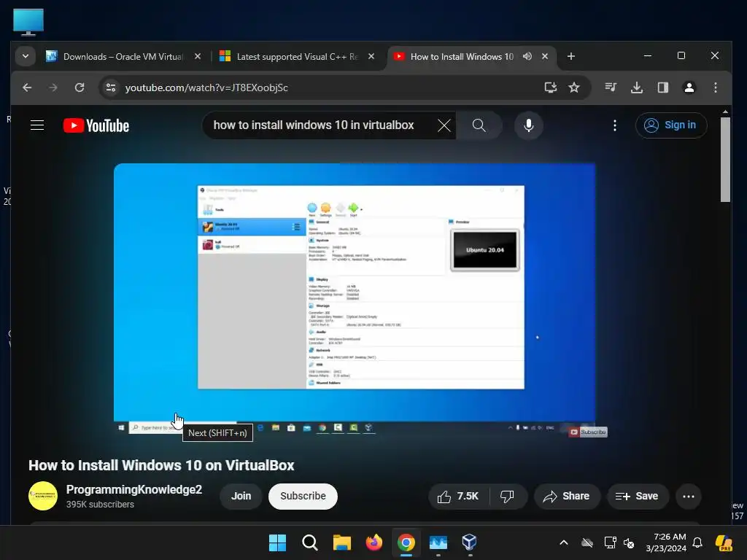747x560 pixels.
Task: Mute the YouTube tab via speaker icon
Action: pos(527,56)
